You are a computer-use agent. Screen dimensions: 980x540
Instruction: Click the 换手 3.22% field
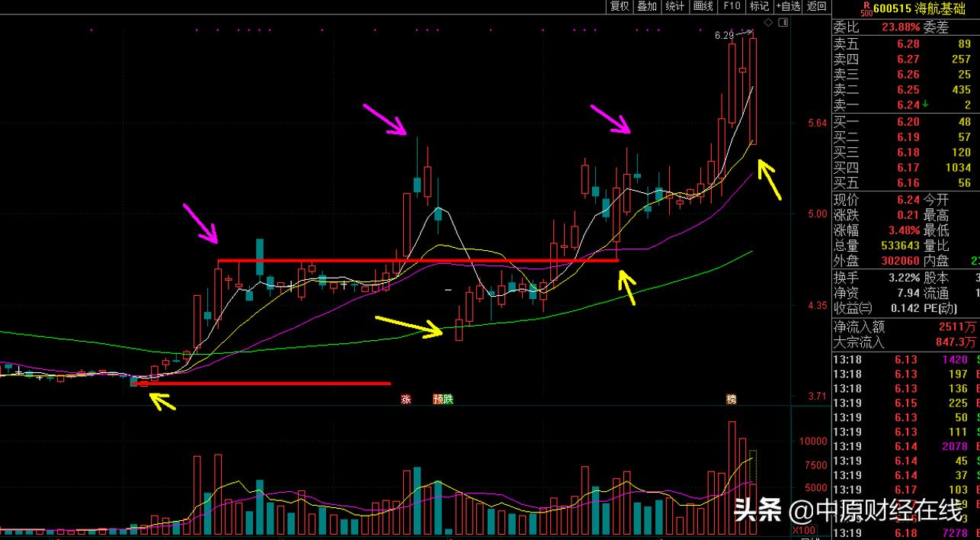coord(876,278)
